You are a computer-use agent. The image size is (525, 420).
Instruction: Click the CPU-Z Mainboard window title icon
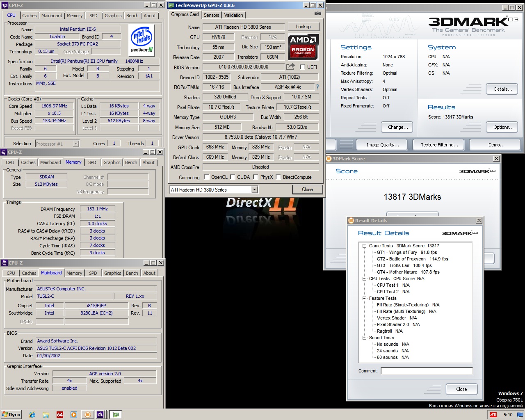[5, 263]
